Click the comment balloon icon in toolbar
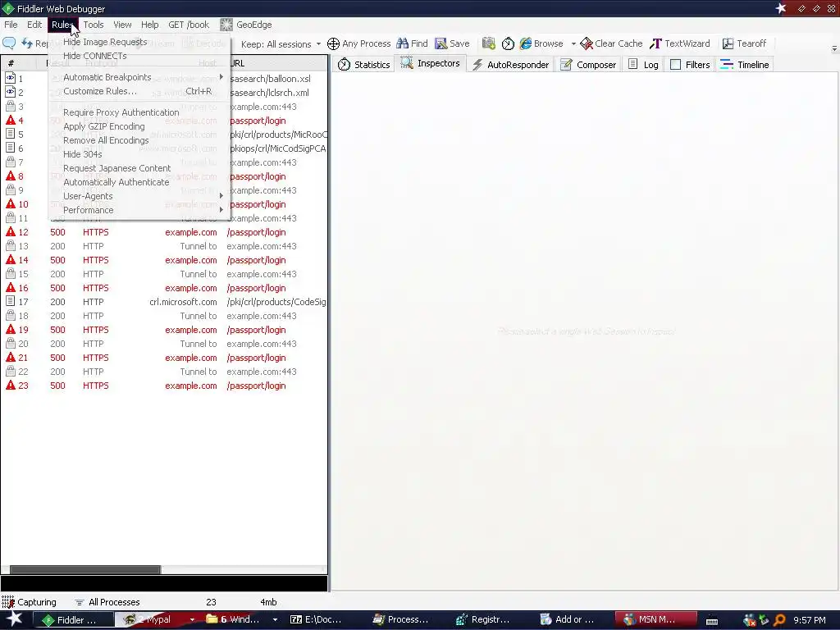840x630 pixels. click(9, 43)
